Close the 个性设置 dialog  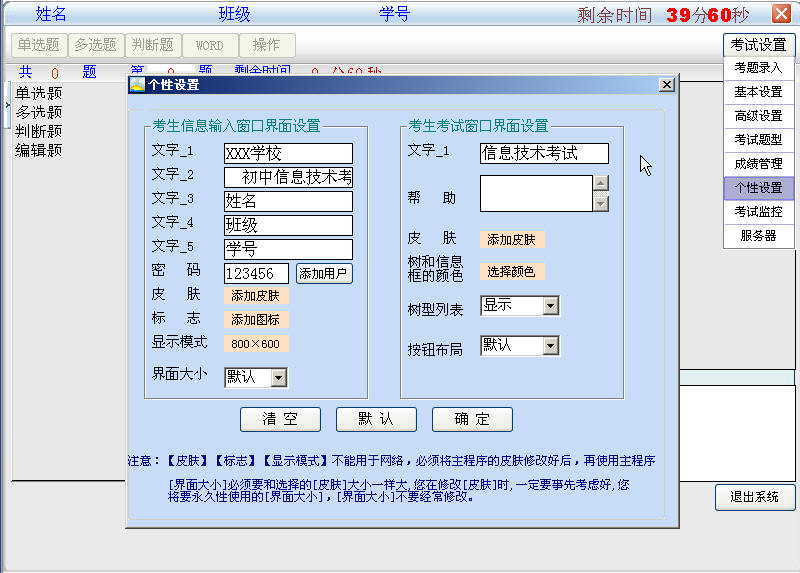click(x=666, y=85)
